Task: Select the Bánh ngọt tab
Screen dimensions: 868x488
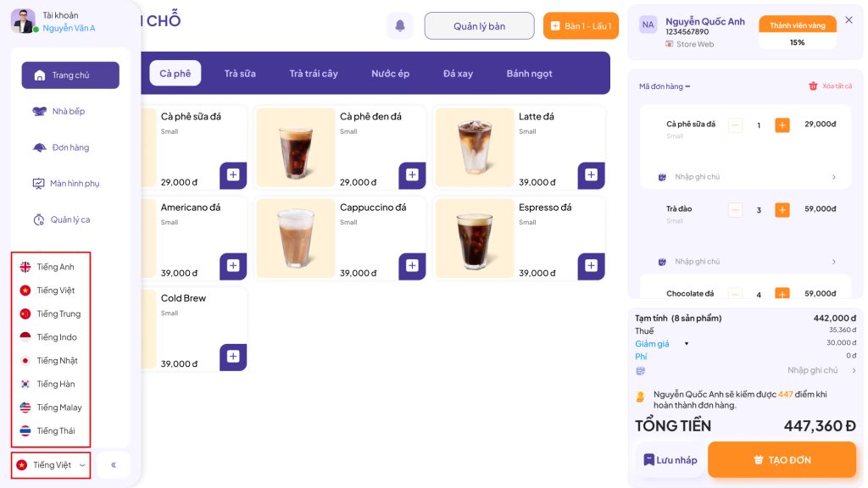Action: (x=529, y=74)
